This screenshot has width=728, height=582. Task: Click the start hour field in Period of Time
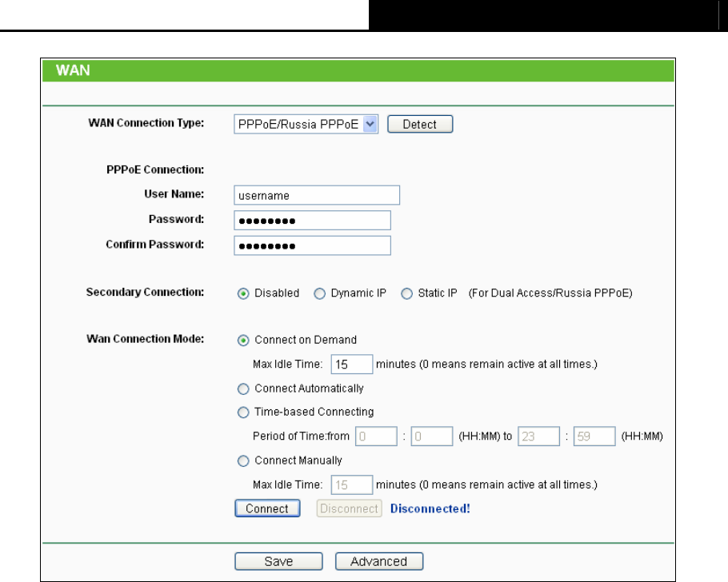tap(376, 436)
